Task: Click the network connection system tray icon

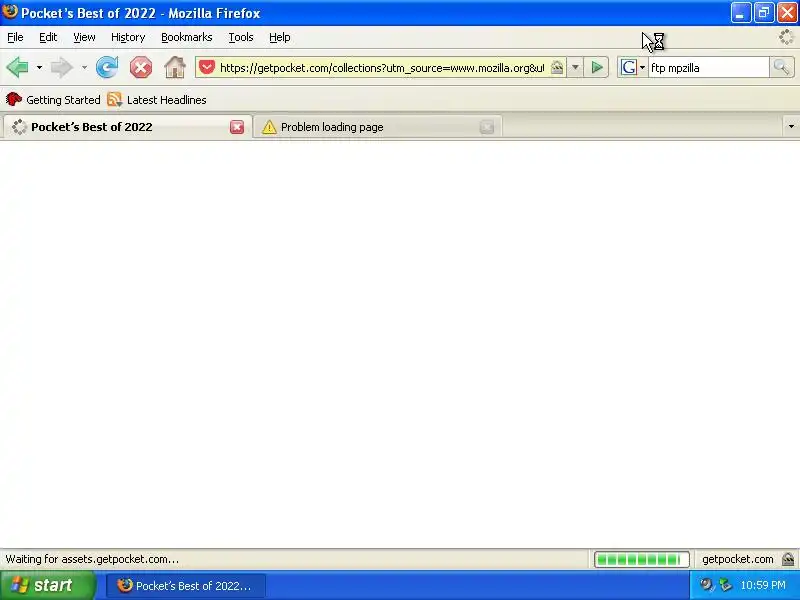Action: 725,585
